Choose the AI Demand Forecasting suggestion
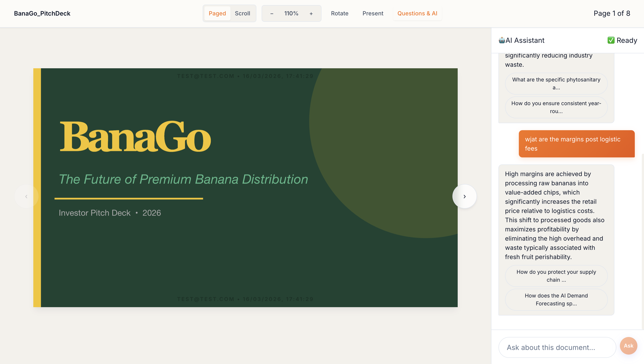The image size is (644, 364). click(x=556, y=299)
